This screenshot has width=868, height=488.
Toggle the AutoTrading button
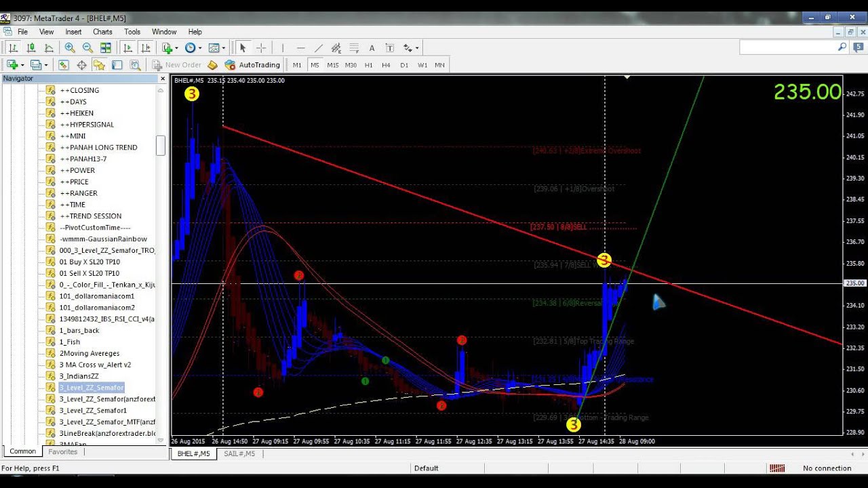(252, 65)
